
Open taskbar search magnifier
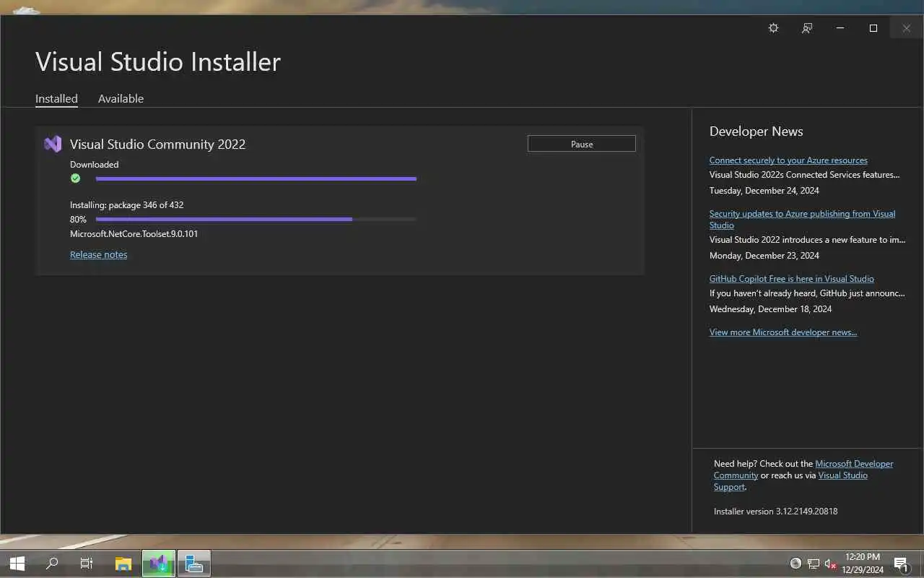[52, 564]
